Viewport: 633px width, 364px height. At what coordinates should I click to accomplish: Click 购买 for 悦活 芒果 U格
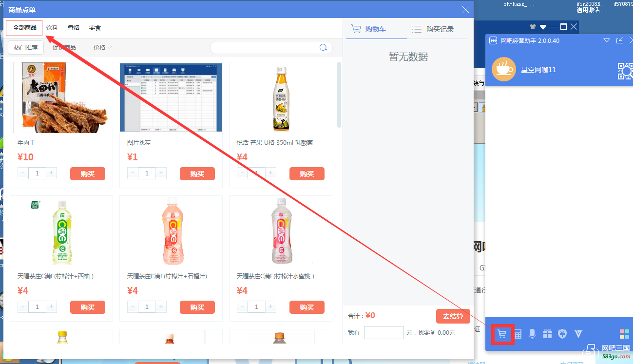tap(307, 173)
